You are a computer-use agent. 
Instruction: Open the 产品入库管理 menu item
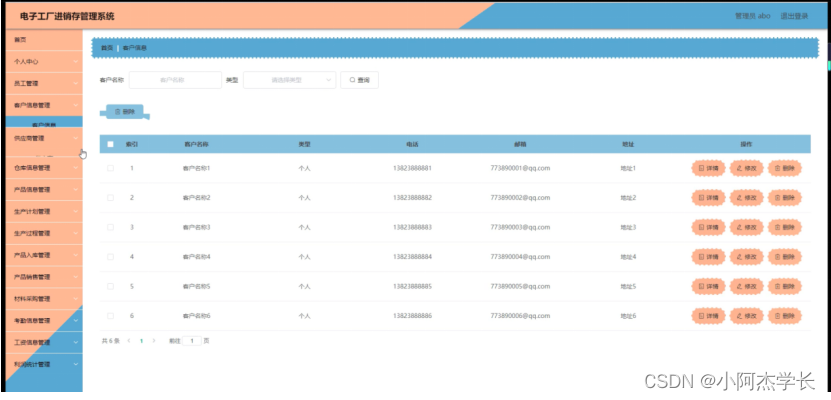click(x=44, y=255)
